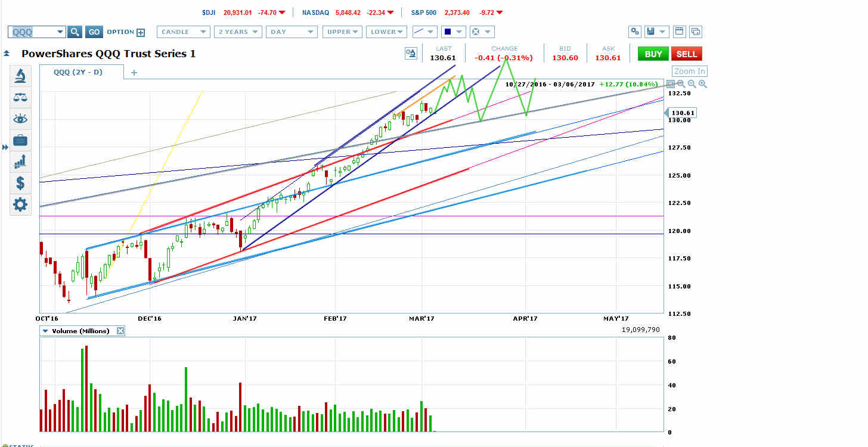Open the trendline drawing tool dropdown
This screenshot has height=447, width=868.
[x=424, y=32]
